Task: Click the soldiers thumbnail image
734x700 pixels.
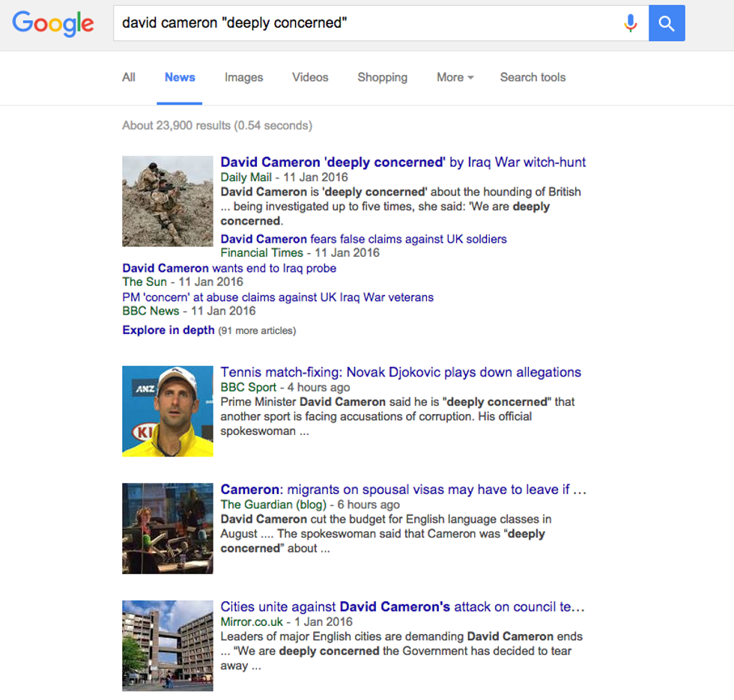Action: tap(168, 201)
